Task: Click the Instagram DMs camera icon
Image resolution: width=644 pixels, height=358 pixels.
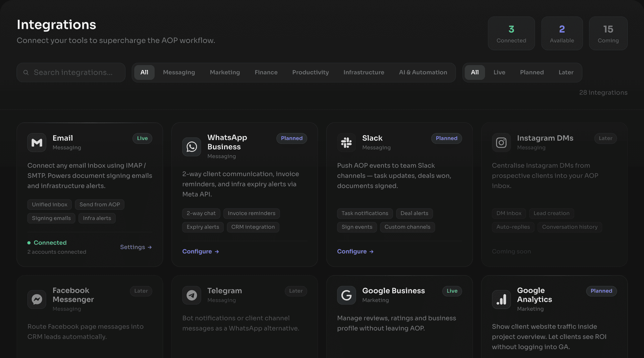Action: point(501,143)
